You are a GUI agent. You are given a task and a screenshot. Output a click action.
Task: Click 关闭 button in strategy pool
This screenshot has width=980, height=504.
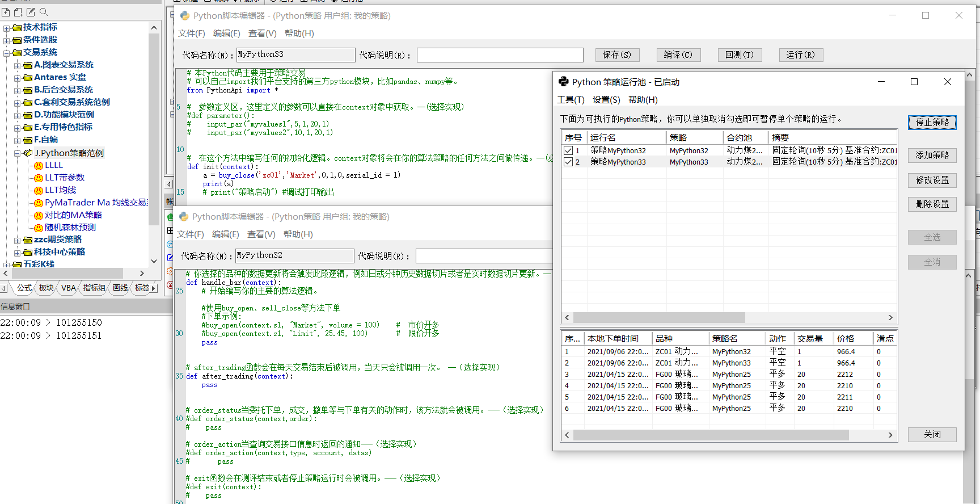[932, 434]
